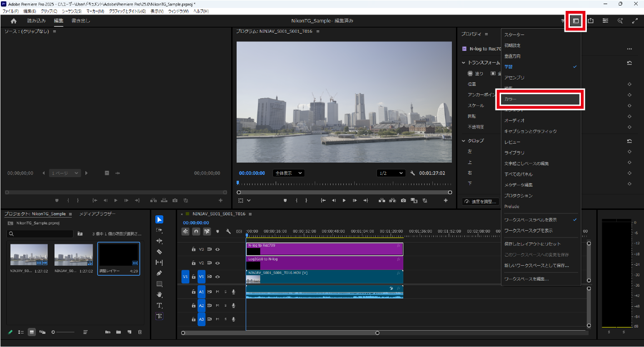Open the 全体表示 zoom level dropdown

[288, 173]
